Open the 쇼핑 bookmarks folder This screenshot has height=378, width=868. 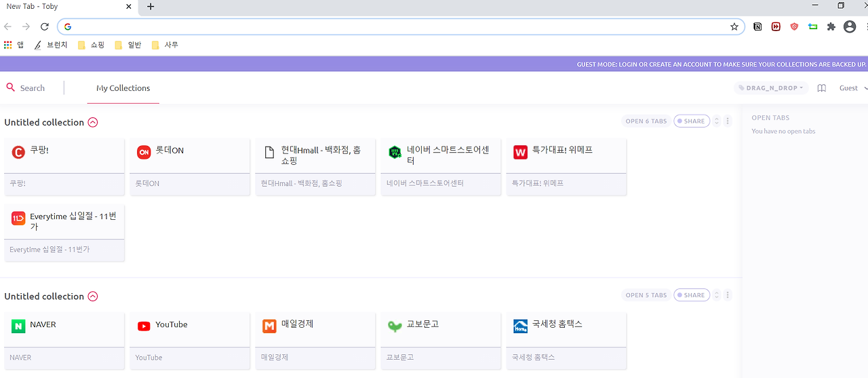(x=91, y=45)
